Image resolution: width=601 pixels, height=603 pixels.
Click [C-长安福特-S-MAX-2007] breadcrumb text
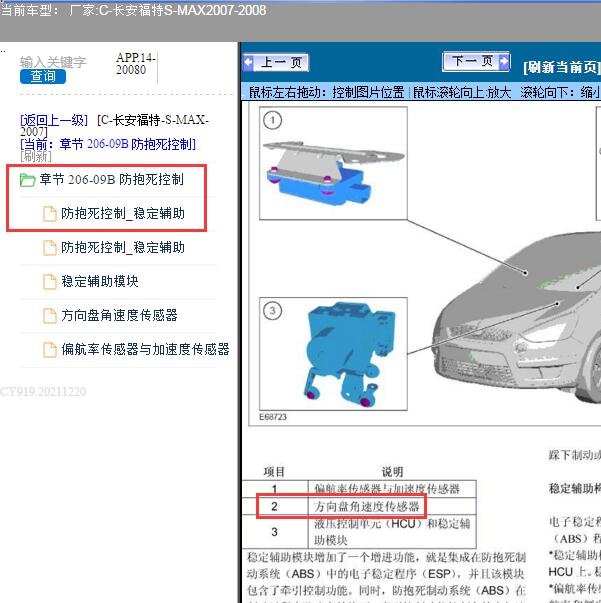(115, 126)
